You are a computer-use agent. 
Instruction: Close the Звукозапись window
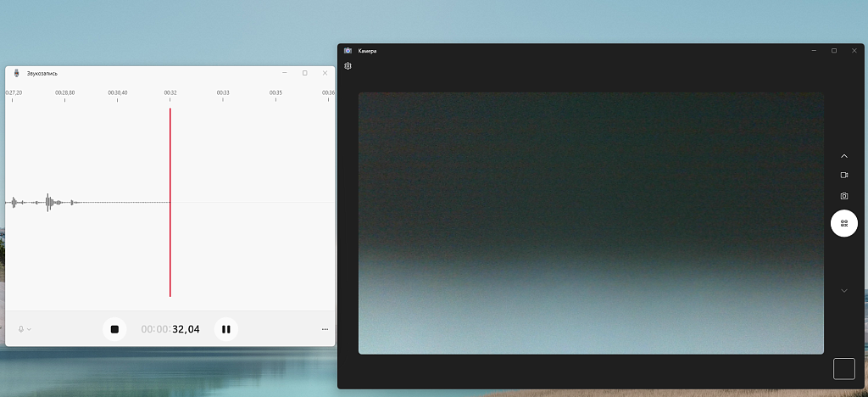coord(325,73)
